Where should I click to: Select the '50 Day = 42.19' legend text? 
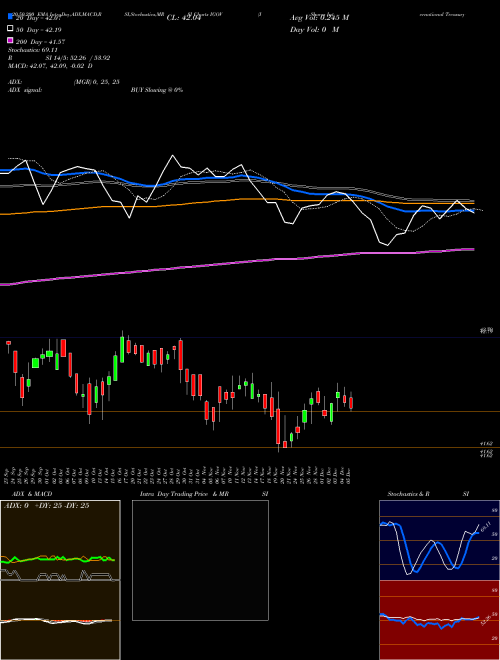pos(39,30)
